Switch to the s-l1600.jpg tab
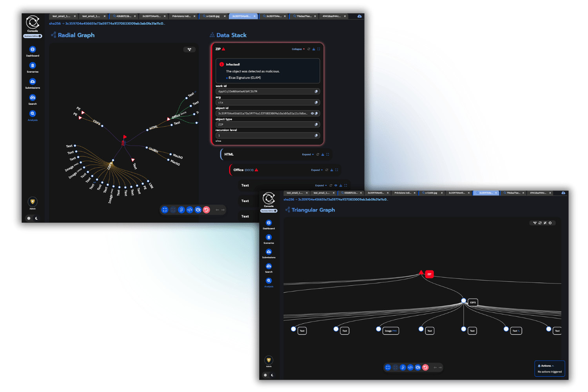 (212, 16)
